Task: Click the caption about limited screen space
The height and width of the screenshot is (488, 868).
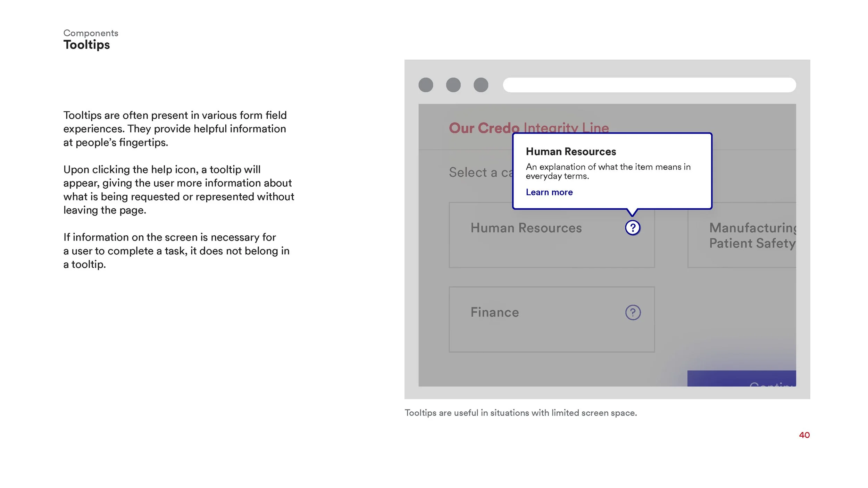Action: coord(520,413)
